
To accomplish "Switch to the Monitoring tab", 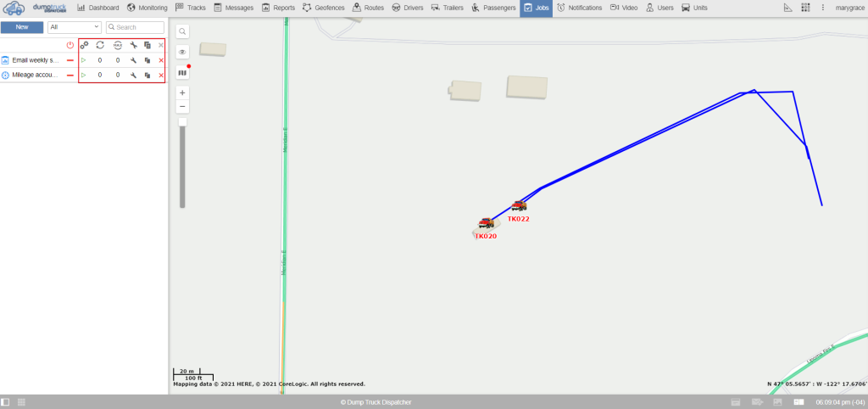I will tap(147, 8).
